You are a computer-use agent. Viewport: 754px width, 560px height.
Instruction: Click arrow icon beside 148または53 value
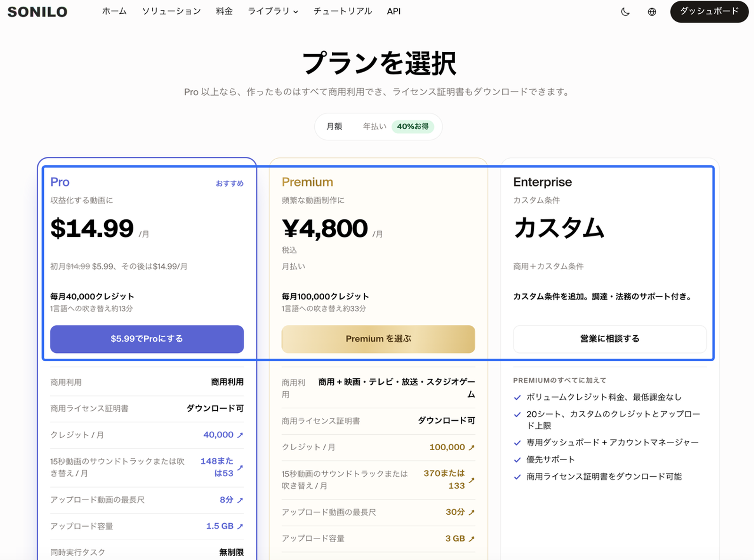coord(240,468)
